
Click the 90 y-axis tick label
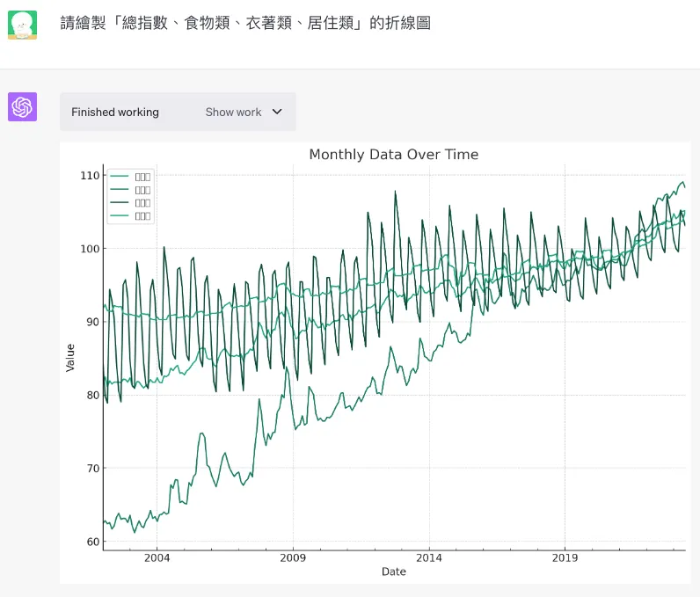[x=93, y=322]
